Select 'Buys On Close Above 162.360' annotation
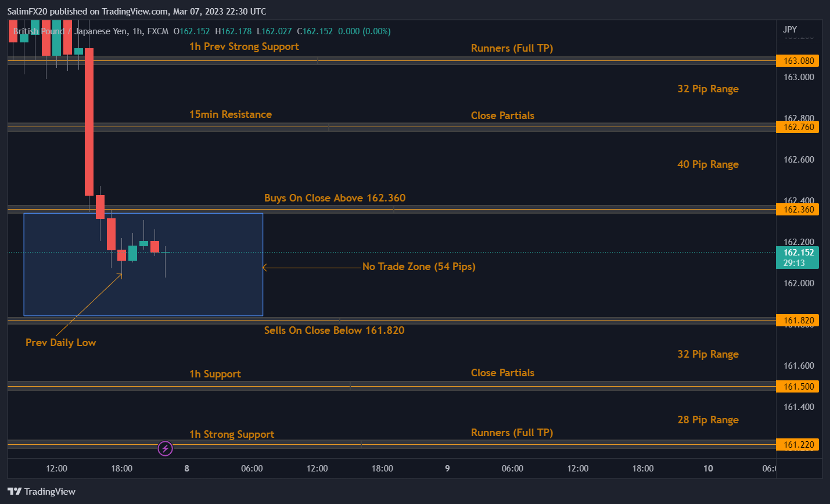830x504 pixels. pyautogui.click(x=335, y=198)
